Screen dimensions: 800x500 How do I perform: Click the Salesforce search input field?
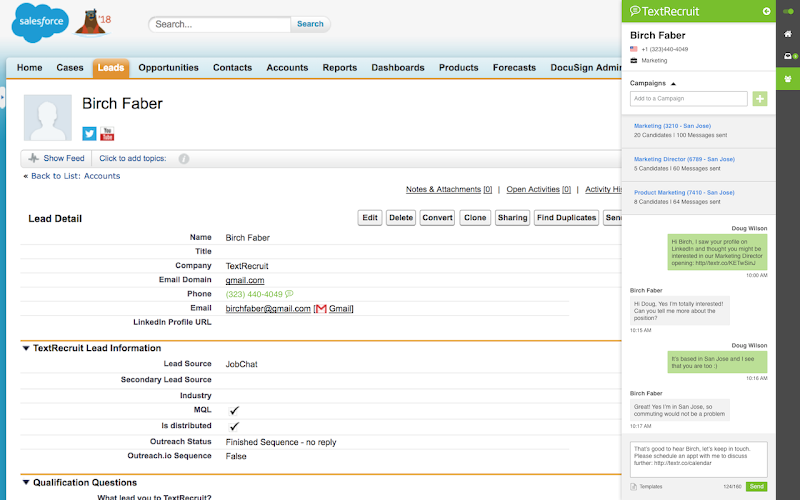220,24
